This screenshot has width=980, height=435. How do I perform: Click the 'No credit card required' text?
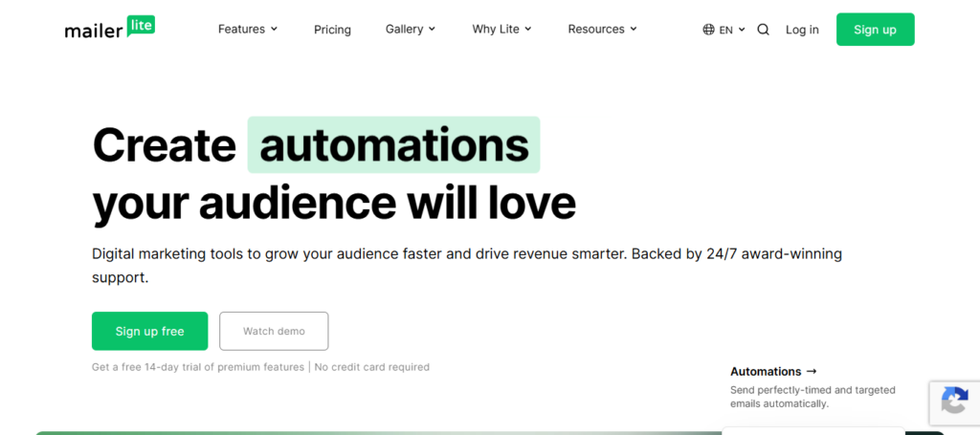pos(372,367)
